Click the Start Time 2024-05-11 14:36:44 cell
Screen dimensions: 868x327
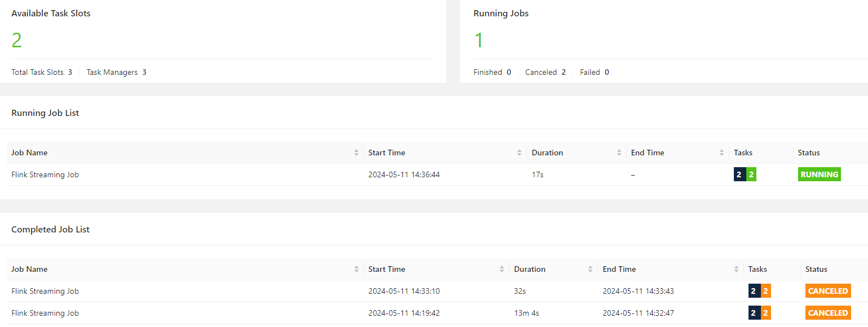(x=404, y=174)
